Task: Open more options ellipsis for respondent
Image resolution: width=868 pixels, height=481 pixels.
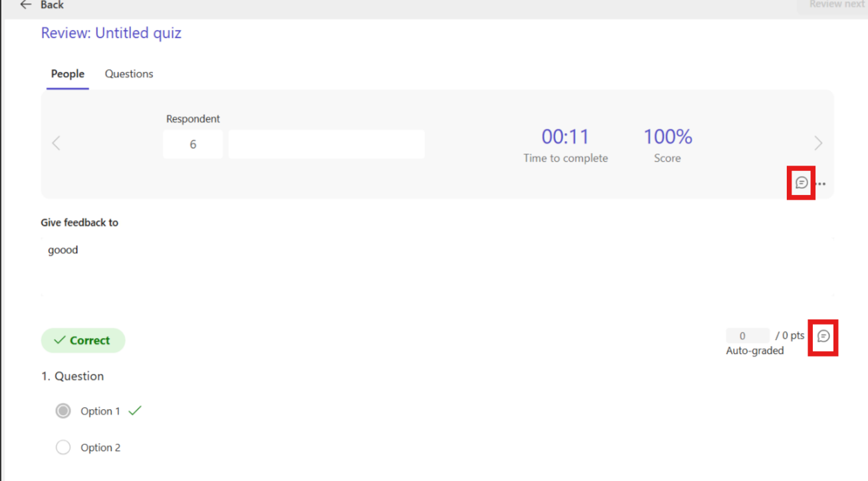Action: 821,184
